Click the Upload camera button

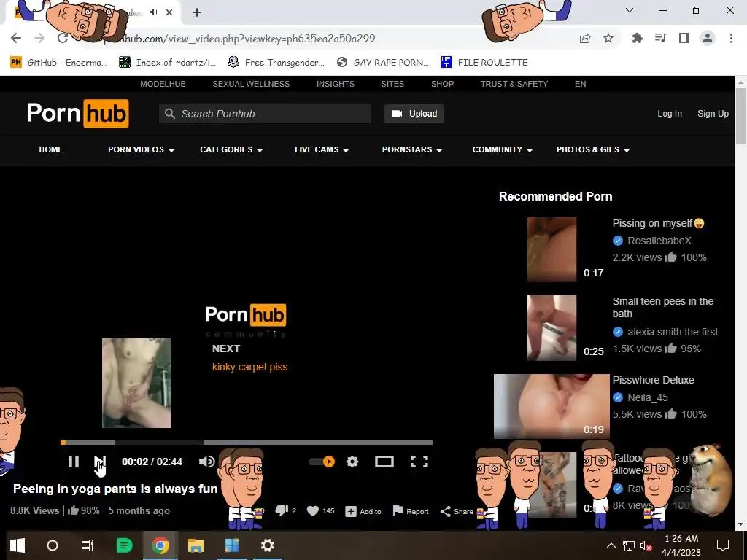[414, 114]
